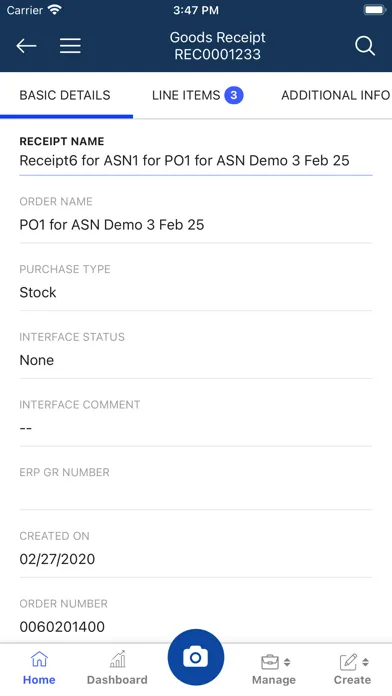Select the Basic Details tab
392x696 pixels.
(x=65, y=95)
